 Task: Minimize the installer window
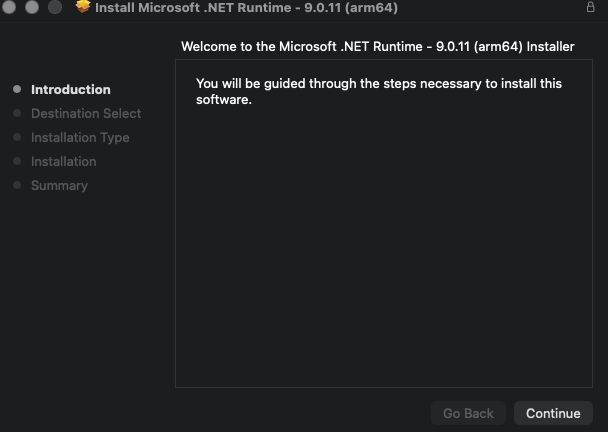(x=32, y=7)
